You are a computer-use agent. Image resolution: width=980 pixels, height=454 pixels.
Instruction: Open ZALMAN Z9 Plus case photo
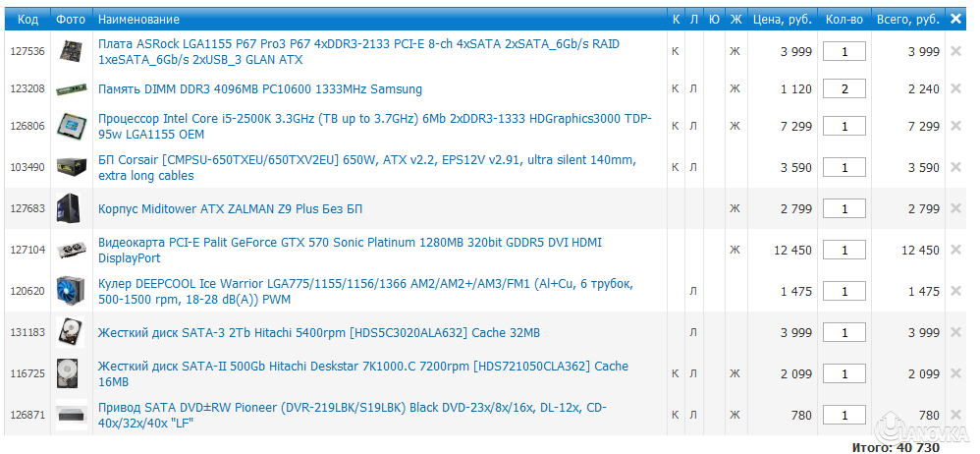coord(68,208)
